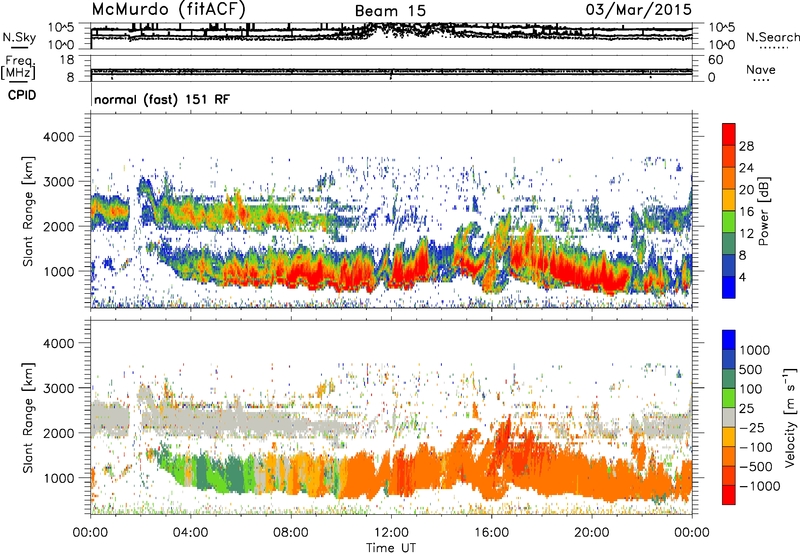Click the '12:00' time tick label
This screenshot has height=554, width=800.
coord(391,533)
